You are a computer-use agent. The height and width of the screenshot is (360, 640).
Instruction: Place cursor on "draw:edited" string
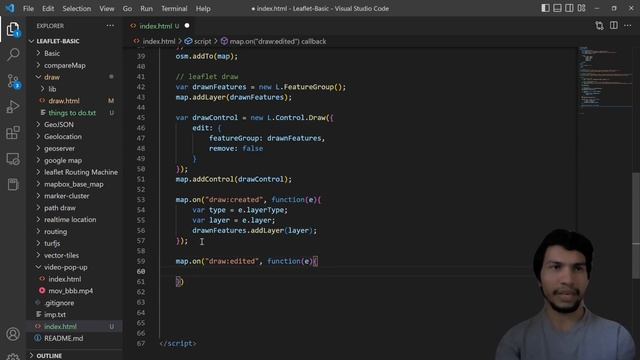point(231,261)
